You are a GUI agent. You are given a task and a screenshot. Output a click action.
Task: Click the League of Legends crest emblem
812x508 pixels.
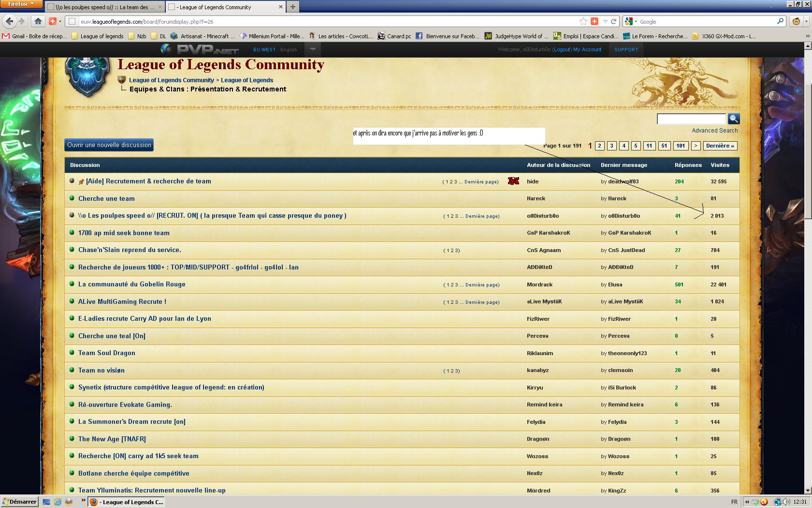pyautogui.click(x=88, y=77)
